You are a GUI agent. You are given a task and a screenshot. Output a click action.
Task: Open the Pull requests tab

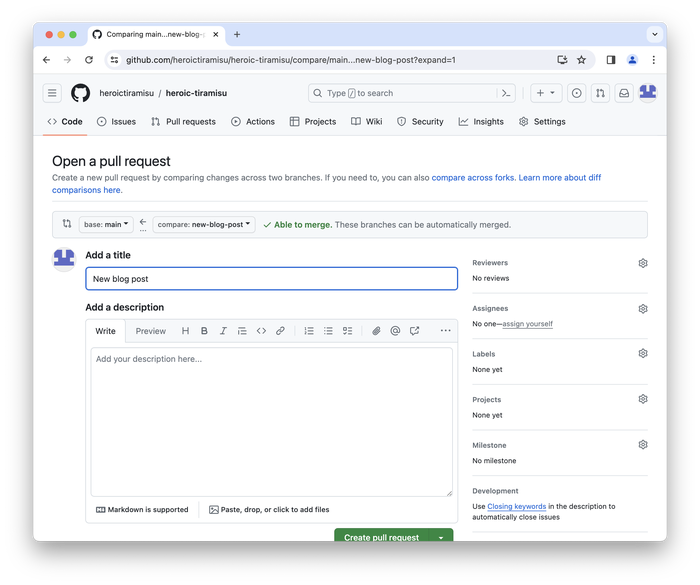coord(183,121)
